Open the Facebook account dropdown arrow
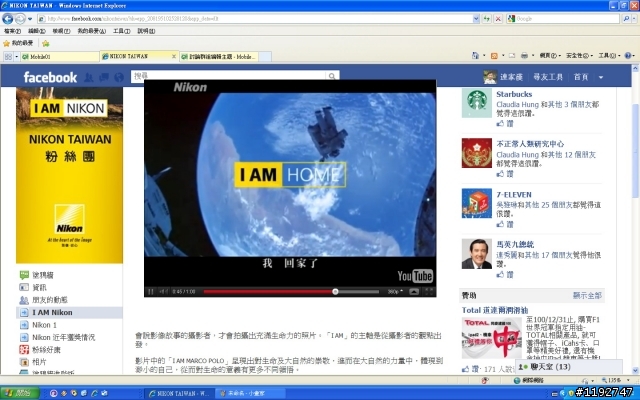The width and height of the screenshot is (640, 400). coord(601,77)
